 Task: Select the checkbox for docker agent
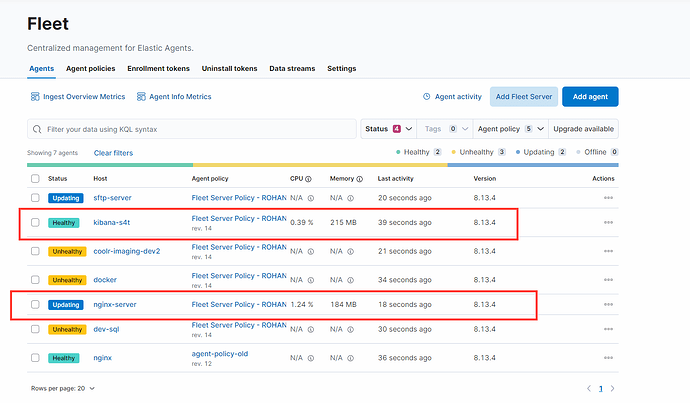click(x=36, y=280)
